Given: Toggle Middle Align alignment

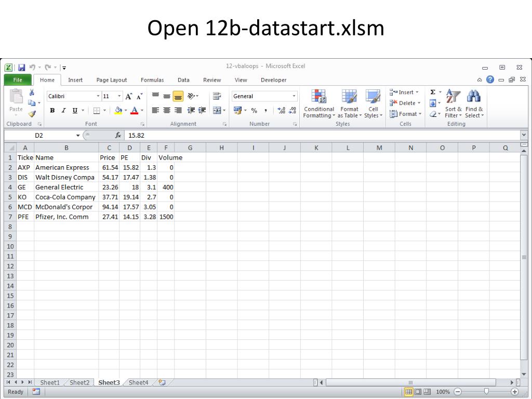Looking at the screenshot, I should [x=167, y=96].
